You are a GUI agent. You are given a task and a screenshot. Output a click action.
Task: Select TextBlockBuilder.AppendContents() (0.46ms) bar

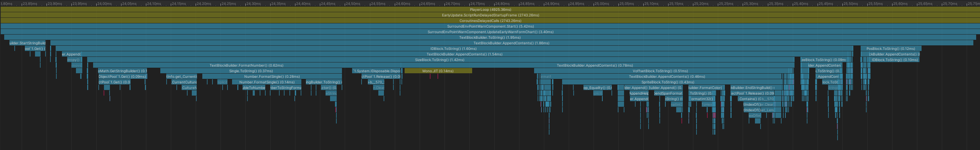(x=666, y=76)
